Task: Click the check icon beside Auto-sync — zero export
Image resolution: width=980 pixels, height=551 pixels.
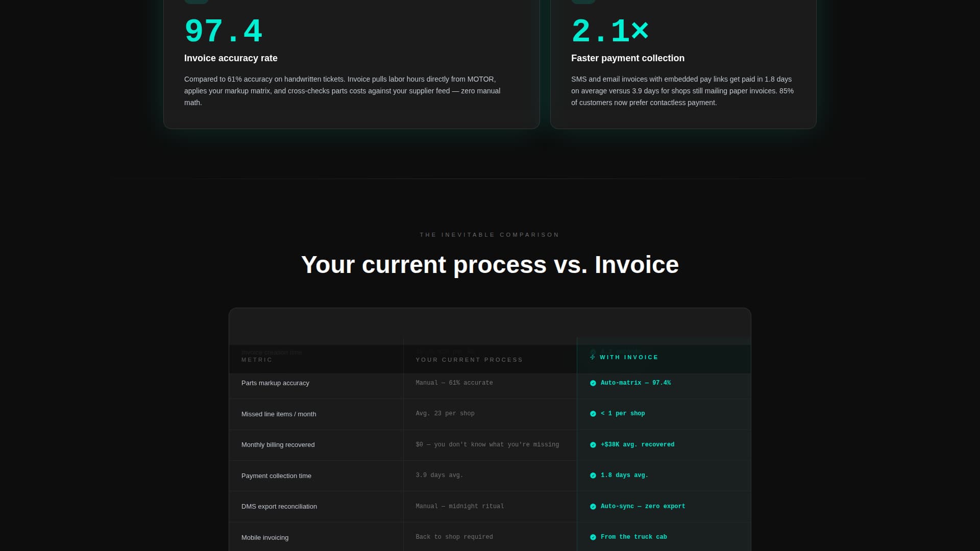Action: tap(593, 507)
